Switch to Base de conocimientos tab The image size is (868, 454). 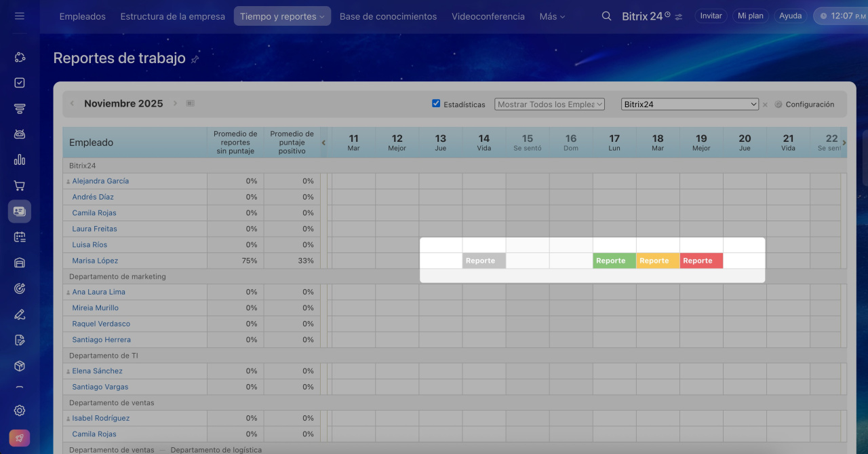pos(388,16)
